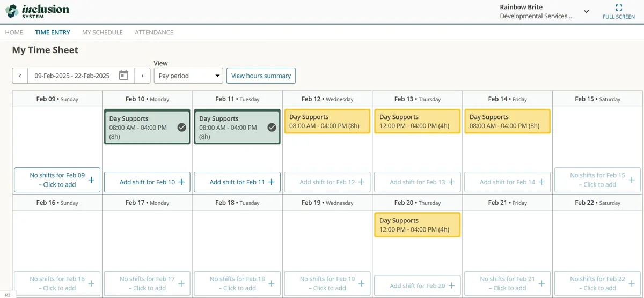The height and width of the screenshot is (298, 644).
Task: Switch to the My Schedule tab
Action: coord(102,32)
